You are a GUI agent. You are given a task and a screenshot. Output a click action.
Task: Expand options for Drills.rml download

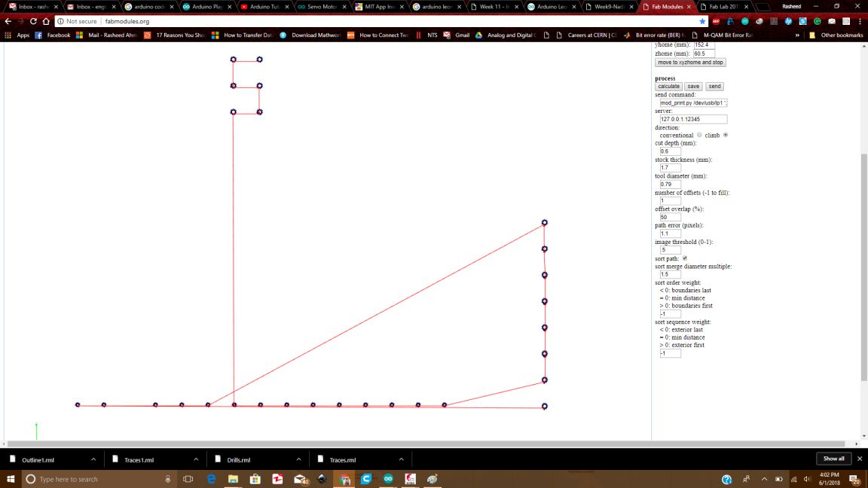[298, 459]
